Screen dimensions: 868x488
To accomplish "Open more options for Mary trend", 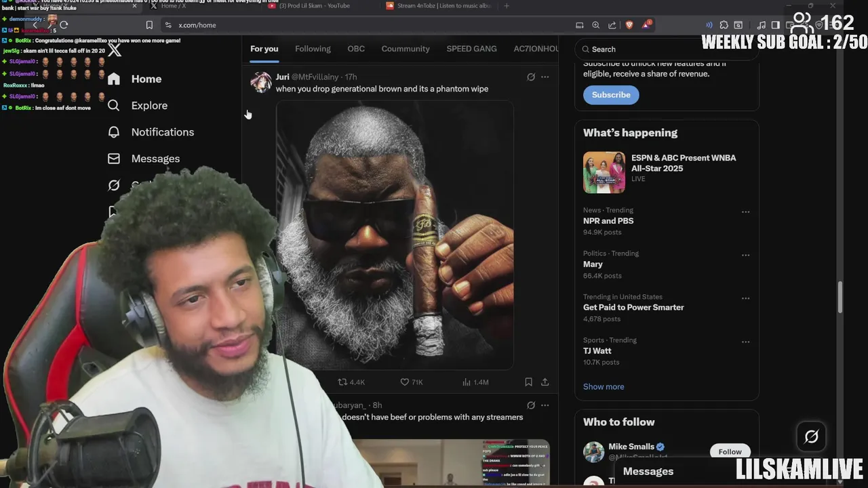I will point(745,256).
